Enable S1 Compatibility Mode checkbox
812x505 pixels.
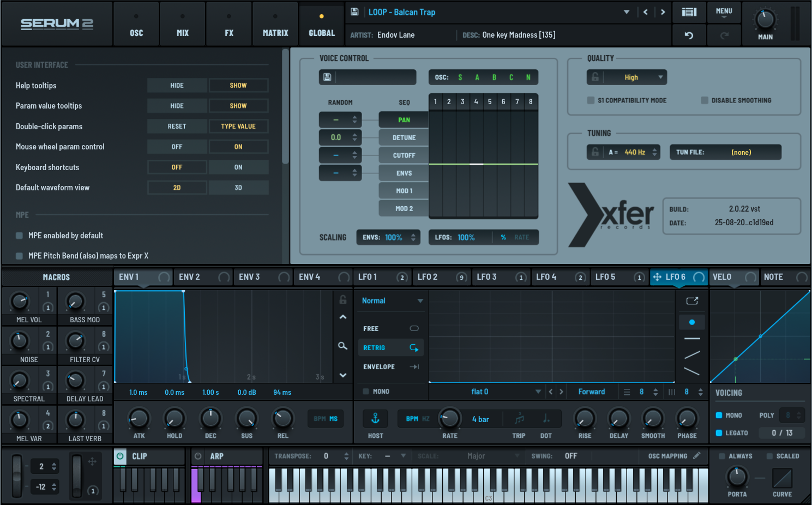coord(591,100)
